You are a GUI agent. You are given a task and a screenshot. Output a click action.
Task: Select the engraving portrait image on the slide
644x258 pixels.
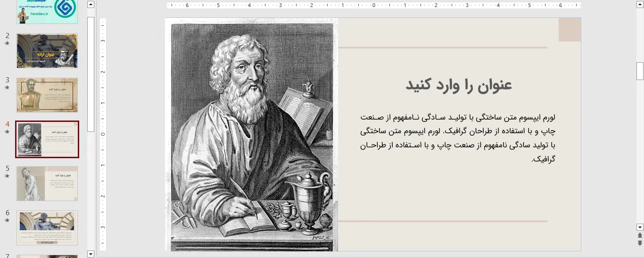click(252, 135)
